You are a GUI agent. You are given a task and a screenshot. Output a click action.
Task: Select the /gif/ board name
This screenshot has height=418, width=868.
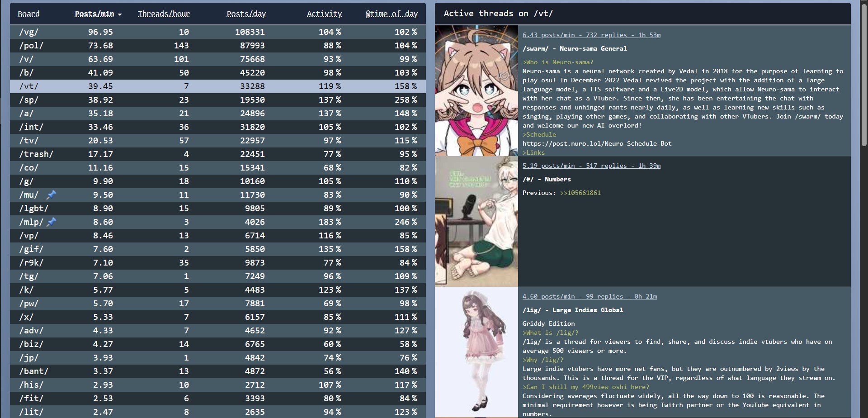coord(31,249)
